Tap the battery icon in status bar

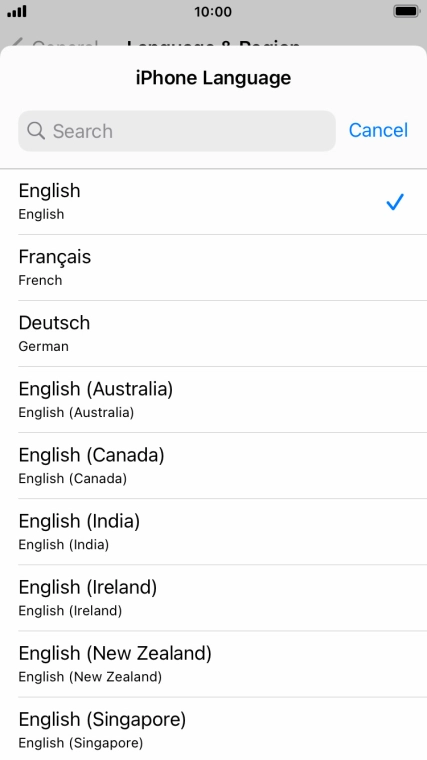point(406,12)
